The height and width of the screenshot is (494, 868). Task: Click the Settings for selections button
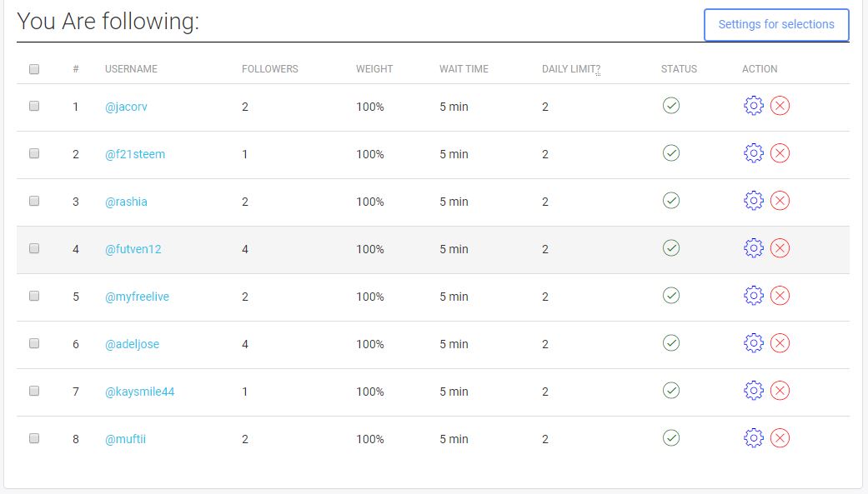coord(775,25)
